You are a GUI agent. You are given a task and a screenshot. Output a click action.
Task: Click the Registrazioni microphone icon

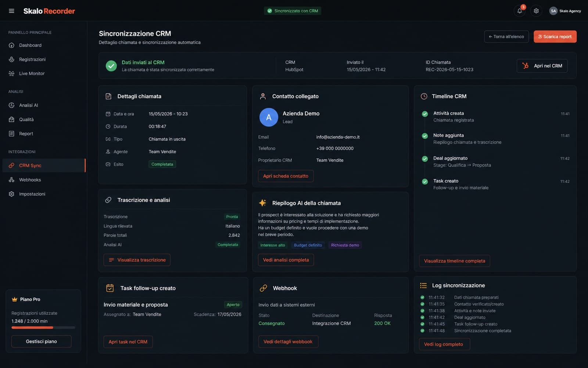(12, 59)
